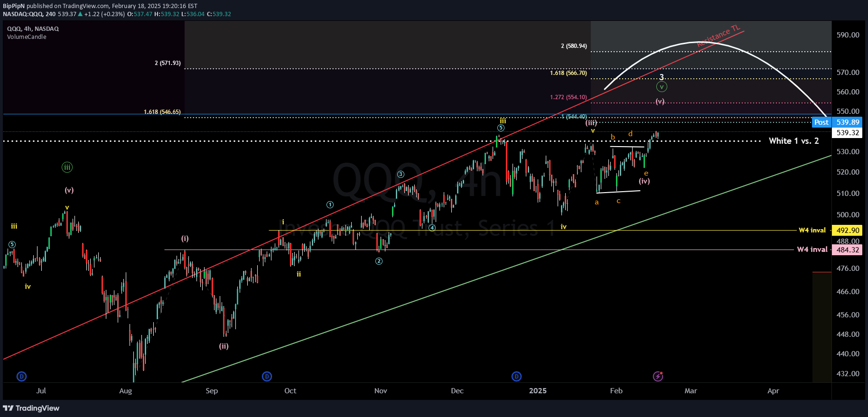Screen dimensions: 868x417
Task: Click the 2025 label on time axis
Action: 538,391
